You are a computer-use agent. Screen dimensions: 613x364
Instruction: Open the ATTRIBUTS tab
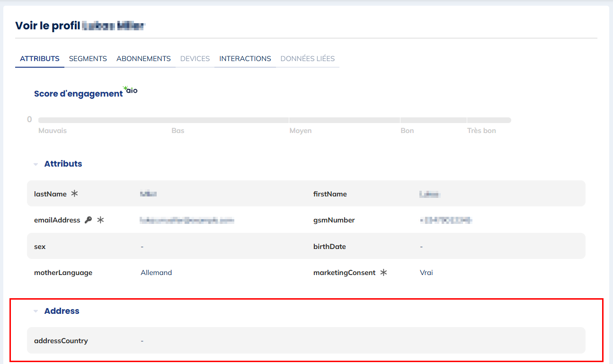pos(40,59)
